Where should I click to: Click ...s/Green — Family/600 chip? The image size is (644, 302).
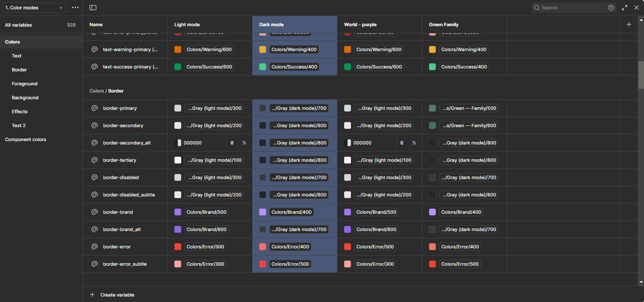tap(469, 125)
